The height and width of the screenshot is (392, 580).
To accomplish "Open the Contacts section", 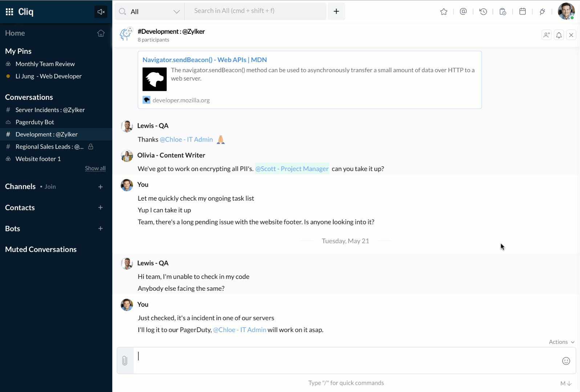I will click(20, 208).
